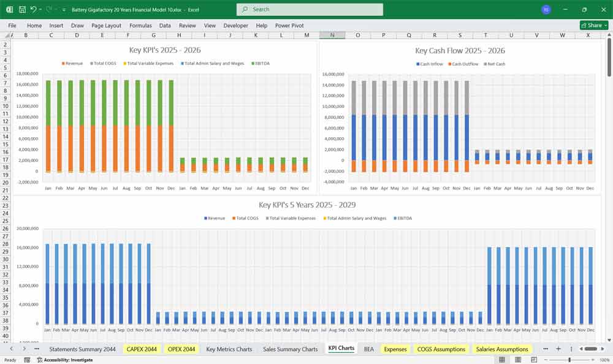Open the Power Pivot ribbon tab
This screenshot has width=613, height=364.
tap(289, 26)
